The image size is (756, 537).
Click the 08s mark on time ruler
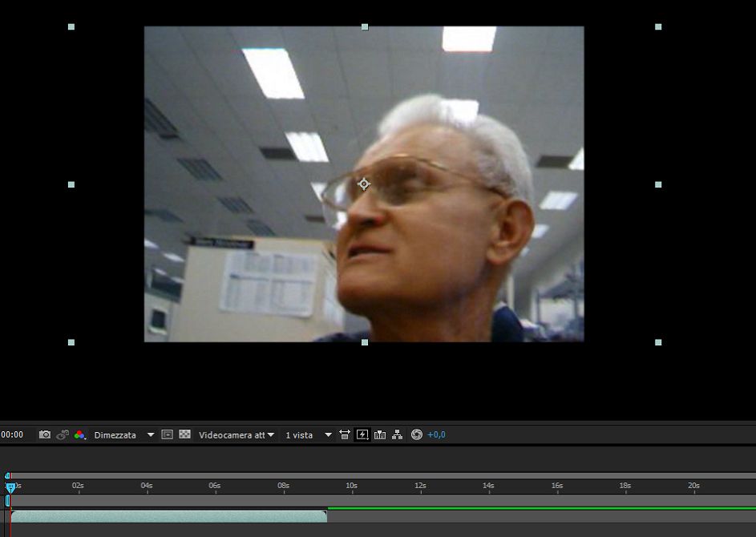284,486
